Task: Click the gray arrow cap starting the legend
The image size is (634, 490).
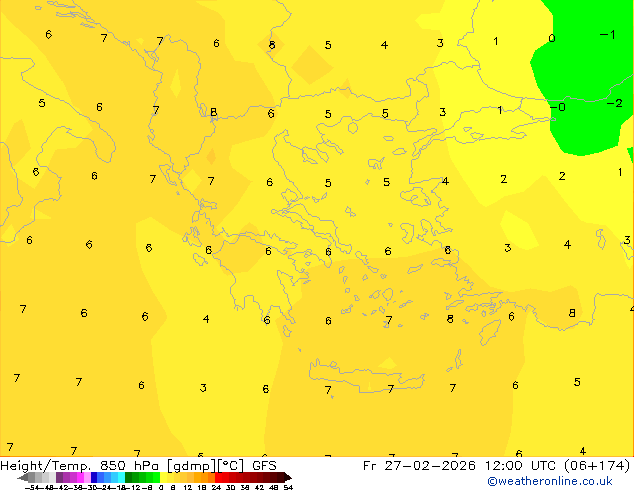Action: pyautogui.click(x=23, y=477)
